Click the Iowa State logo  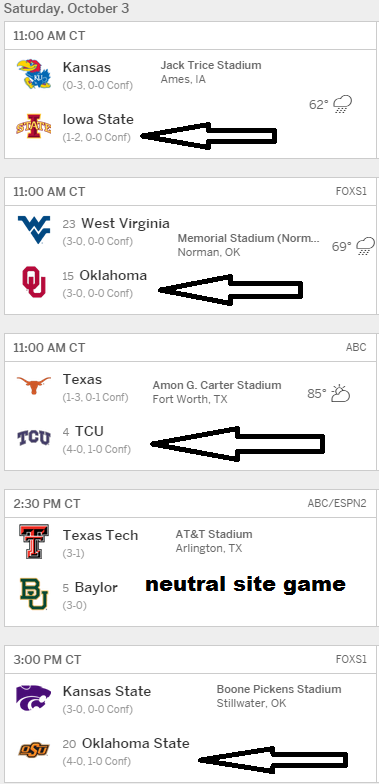tap(34, 126)
